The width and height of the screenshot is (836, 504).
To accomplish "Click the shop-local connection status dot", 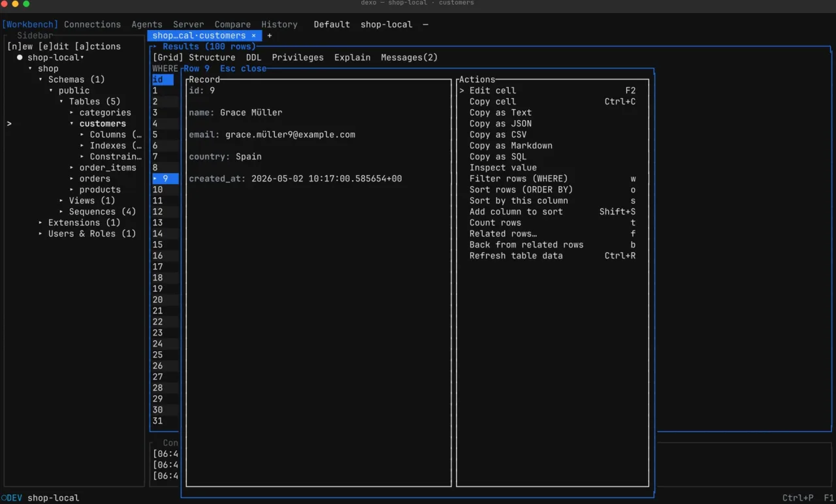I will [20, 57].
